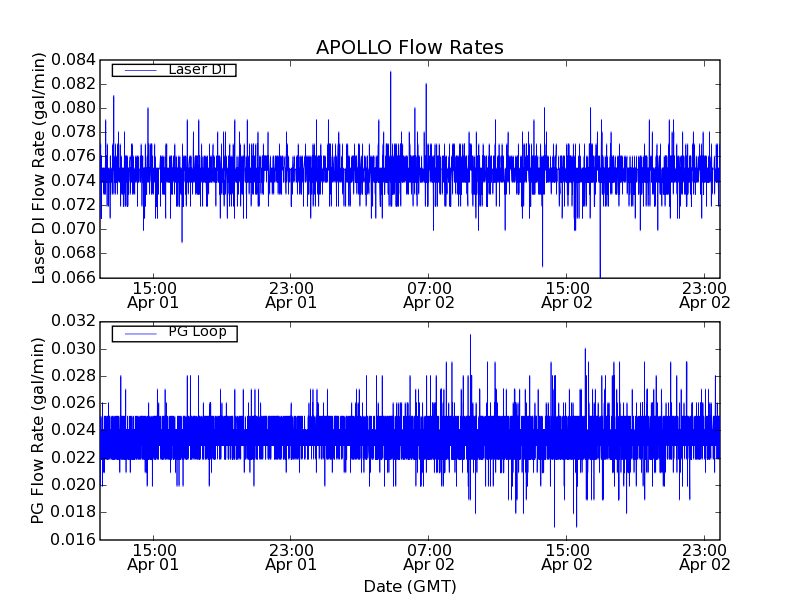Screen dimensions: 800x600
Task: Click '15:00 Apr 02' tick of PG Loop plot
Action: coord(567,558)
